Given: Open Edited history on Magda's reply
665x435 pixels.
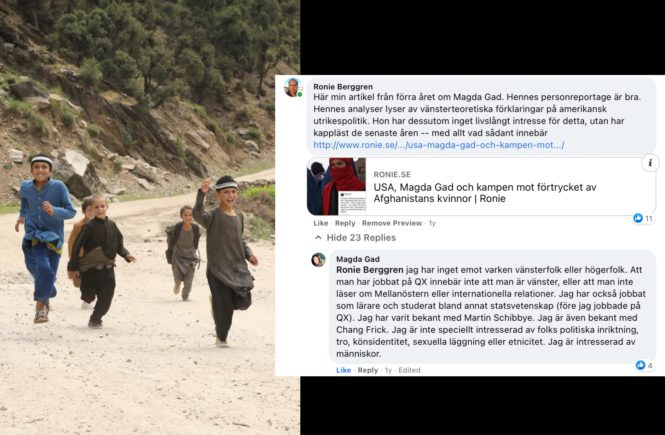Looking at the screenshot, I should pos(409,370).
